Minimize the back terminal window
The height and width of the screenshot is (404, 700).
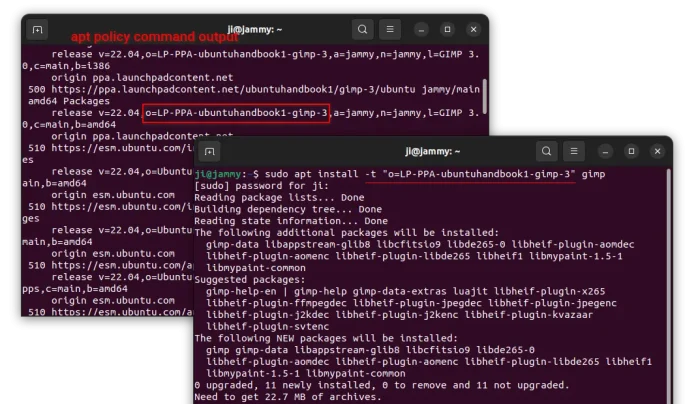pyautogui.click(x=421, y=30)
